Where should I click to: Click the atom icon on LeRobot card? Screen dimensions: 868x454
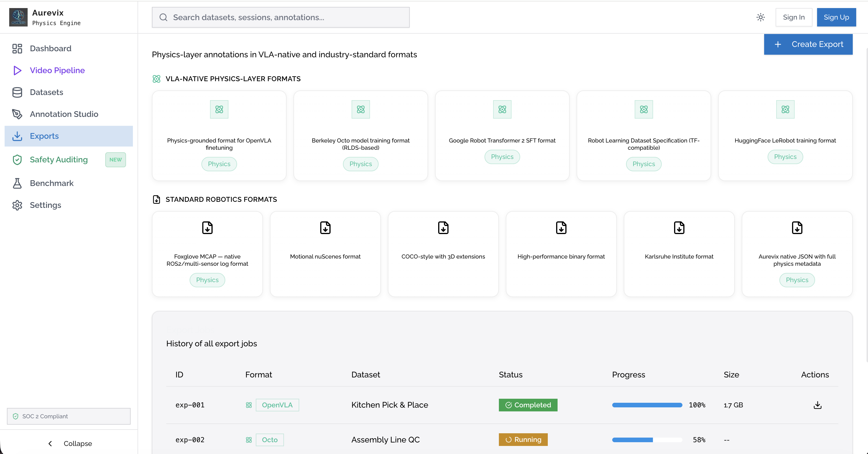[x=785, y=109]
